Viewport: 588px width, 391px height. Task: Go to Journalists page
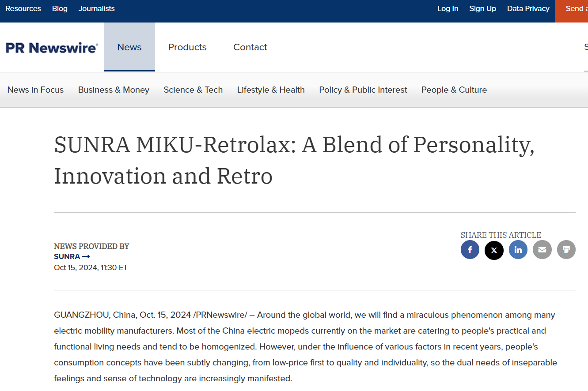coord(96,9)
